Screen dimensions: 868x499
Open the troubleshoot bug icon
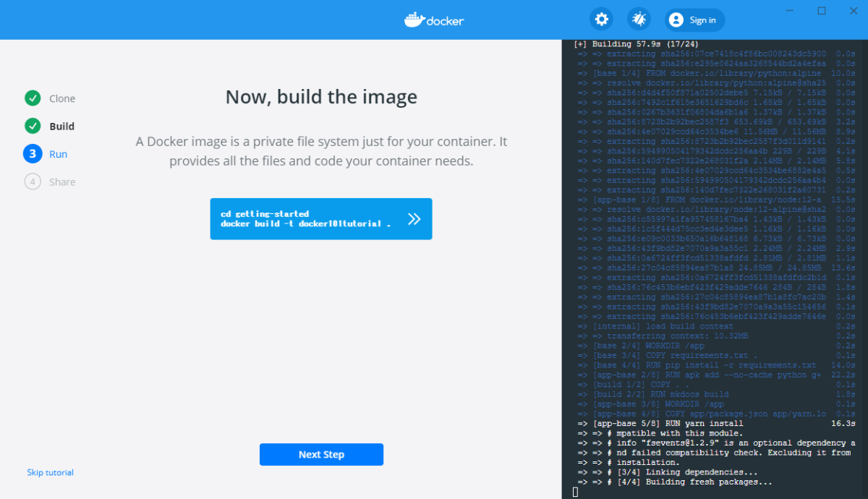tap(639, 20)
